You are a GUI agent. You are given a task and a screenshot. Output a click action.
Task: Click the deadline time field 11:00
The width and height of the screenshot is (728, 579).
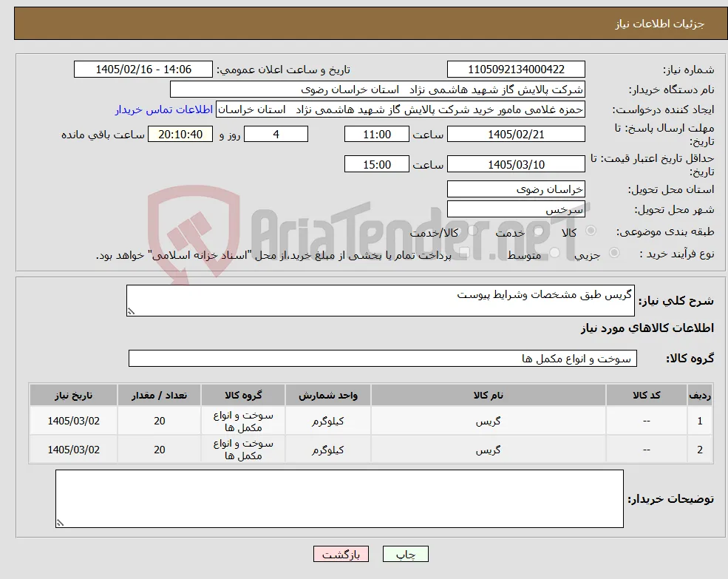pyautogui.click(x=376, y=135)
